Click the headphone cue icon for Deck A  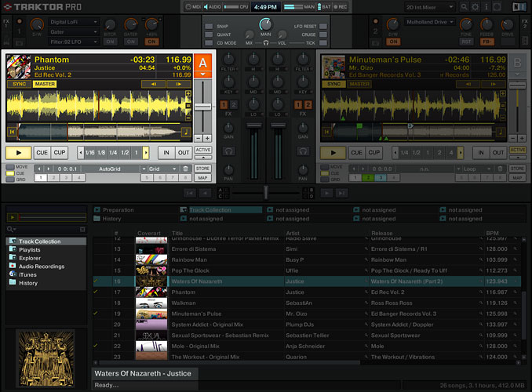point(228,151)
